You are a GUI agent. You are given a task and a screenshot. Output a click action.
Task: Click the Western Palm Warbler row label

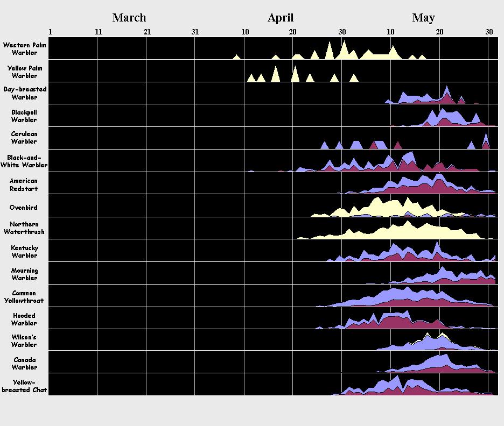point(24,49)
